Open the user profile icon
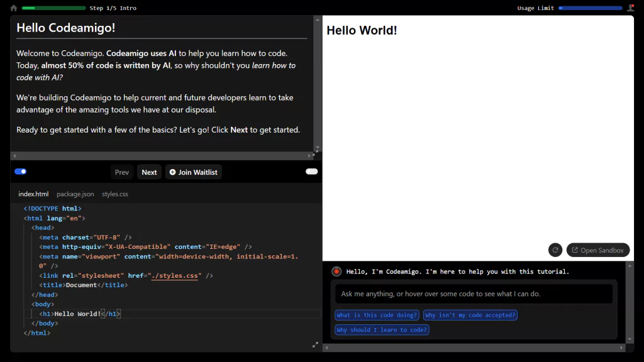 (630, 8)
